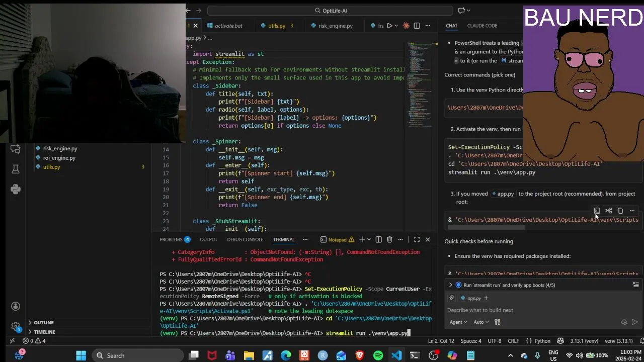Open the terminal views and more actions ellipsis

click(x=400, y=240)
